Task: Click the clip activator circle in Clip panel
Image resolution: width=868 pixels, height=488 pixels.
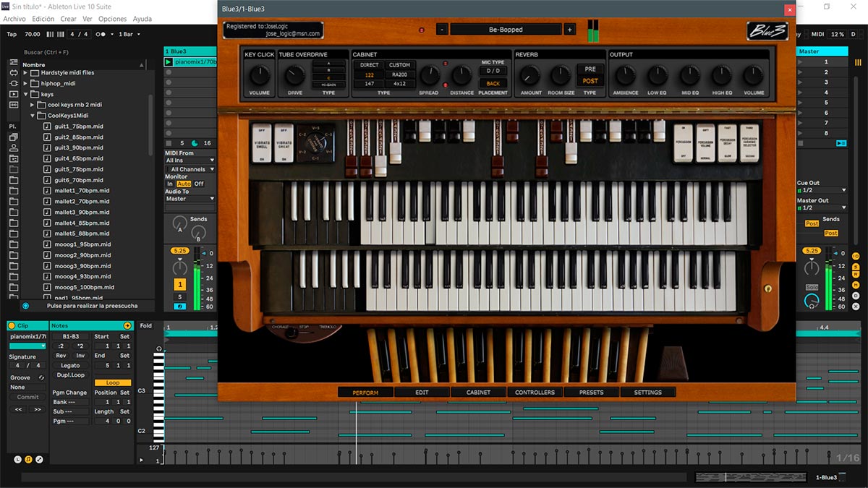Action: tap(13, 326)
